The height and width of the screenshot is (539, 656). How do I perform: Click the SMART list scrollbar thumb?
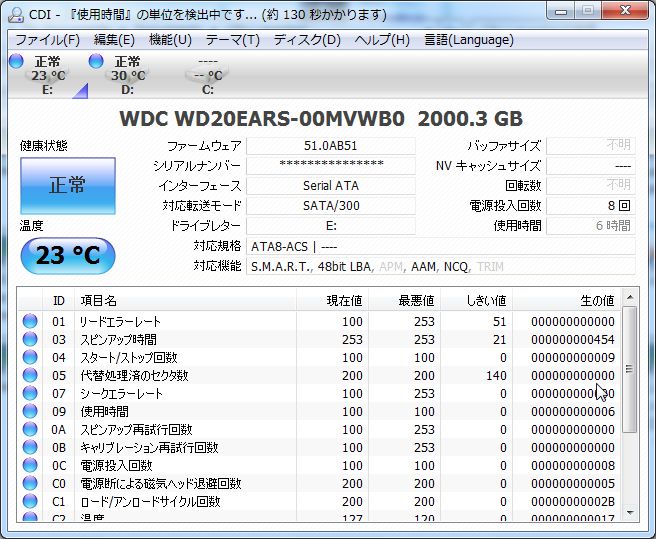point(629,369)
